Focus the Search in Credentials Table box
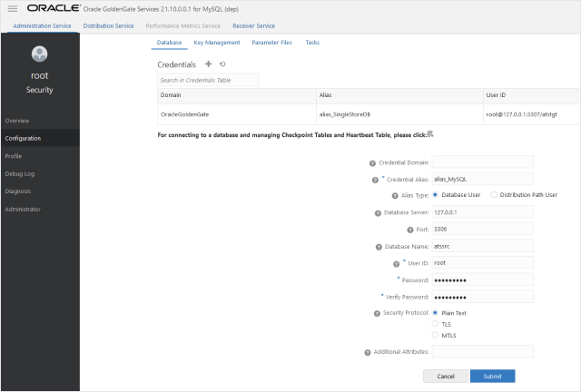This screenshot has width=581, height=392. (208, 80)
